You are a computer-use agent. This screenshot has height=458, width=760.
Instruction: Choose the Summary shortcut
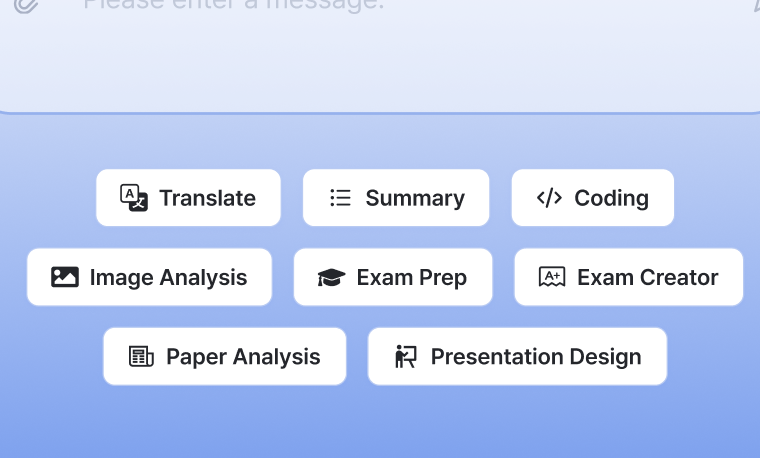coord(396,198)
